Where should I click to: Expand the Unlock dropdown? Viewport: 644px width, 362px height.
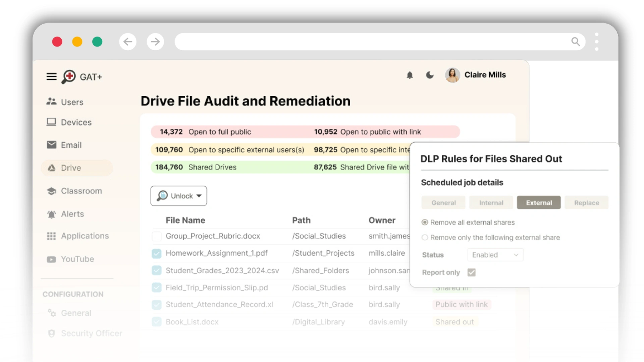click(x=179, y=196)
